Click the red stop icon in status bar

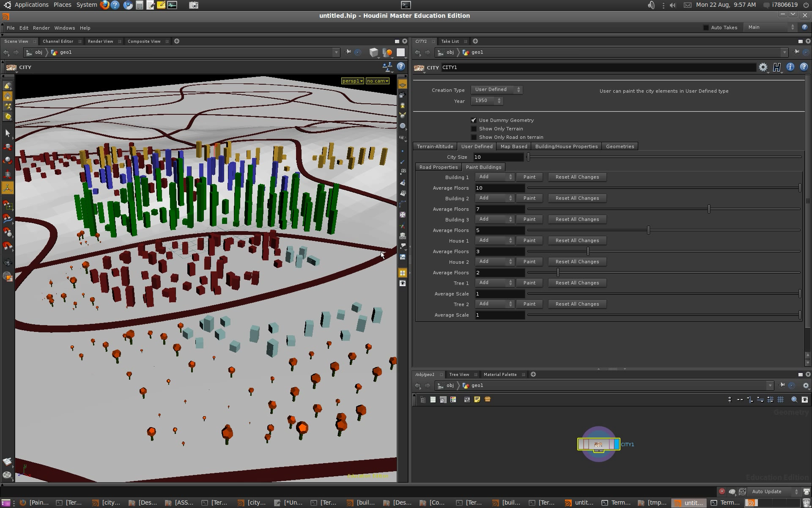coord(722,491)
